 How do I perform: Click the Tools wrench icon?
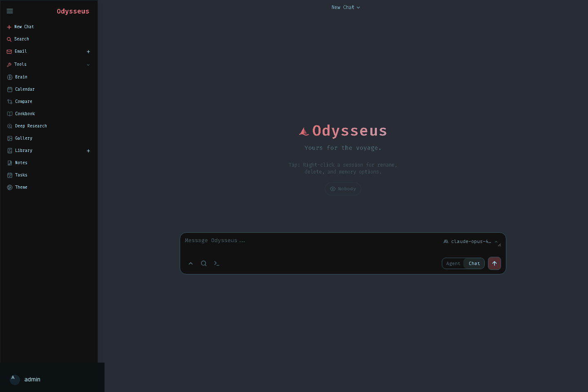[9, 65]
